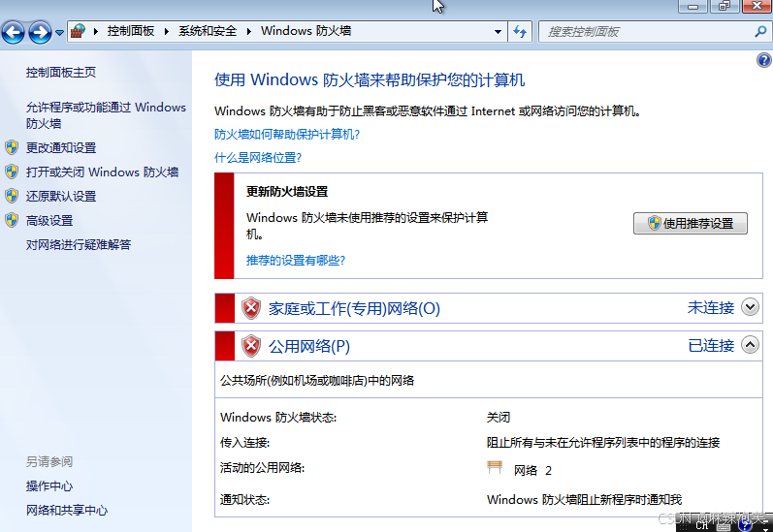This screenshot has height=532, width=773.
Task: Go forward with the Forward arrow button
Action: pos(40,33)
